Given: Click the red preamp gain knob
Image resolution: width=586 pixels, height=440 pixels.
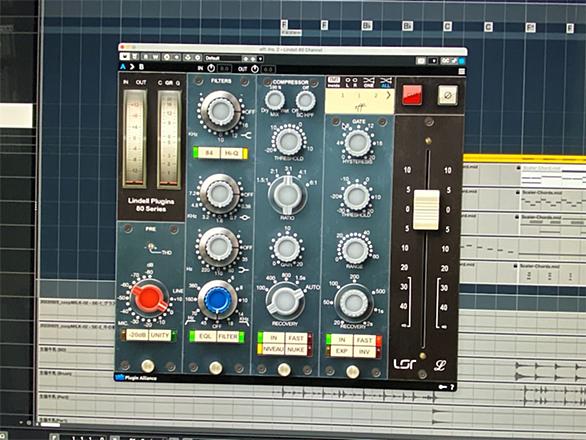Looking at the screenshot, I should pyautogui.click(x=149, y=298).
